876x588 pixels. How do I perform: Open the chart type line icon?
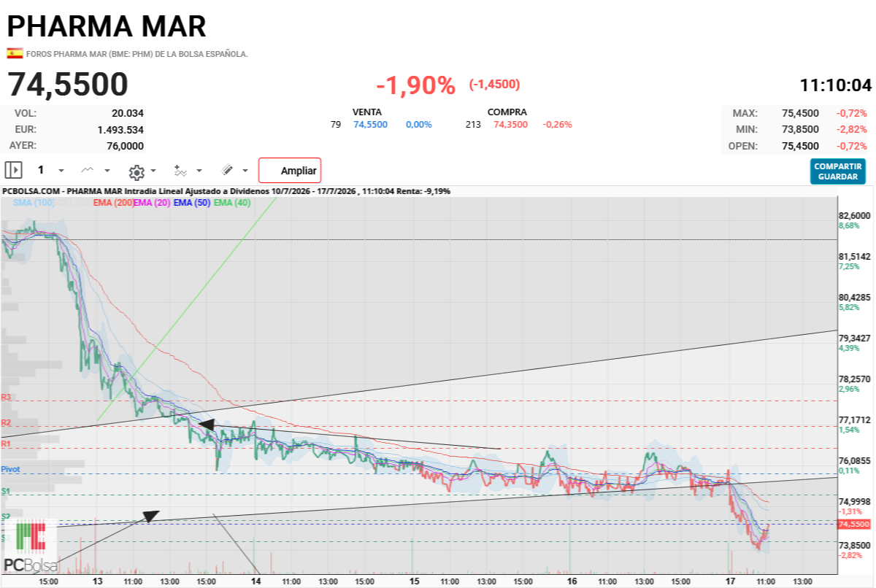(88, 170)
